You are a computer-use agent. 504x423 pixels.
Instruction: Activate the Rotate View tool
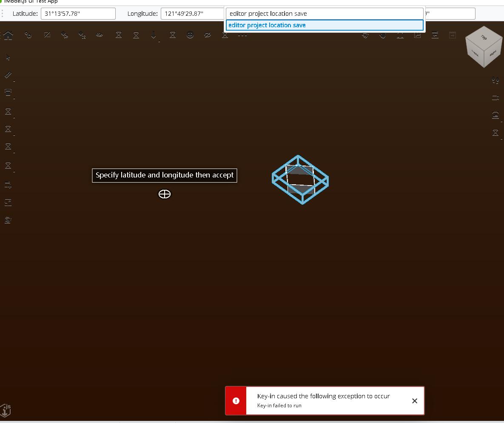click(365, 35)
